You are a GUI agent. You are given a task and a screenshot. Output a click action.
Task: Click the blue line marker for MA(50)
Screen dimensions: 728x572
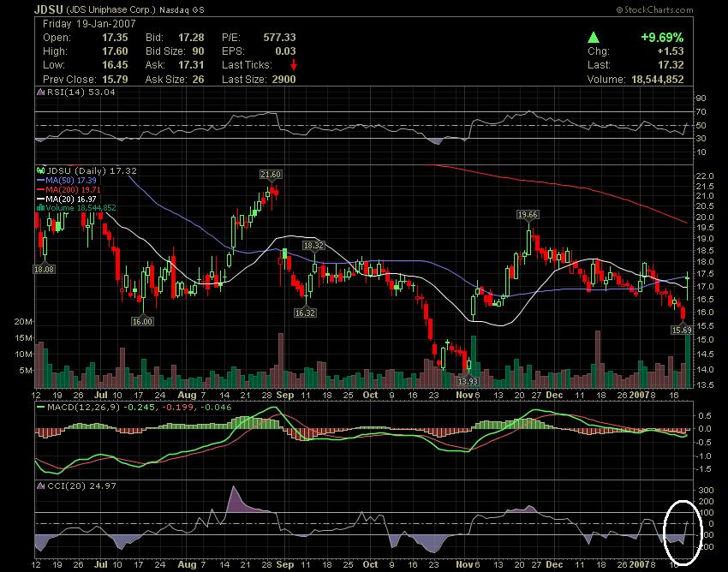click(x=41, y=180)
